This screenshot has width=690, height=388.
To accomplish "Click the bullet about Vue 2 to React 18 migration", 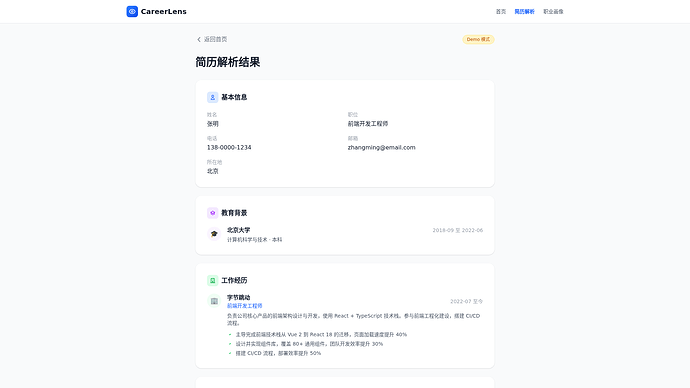I will 321,334.
